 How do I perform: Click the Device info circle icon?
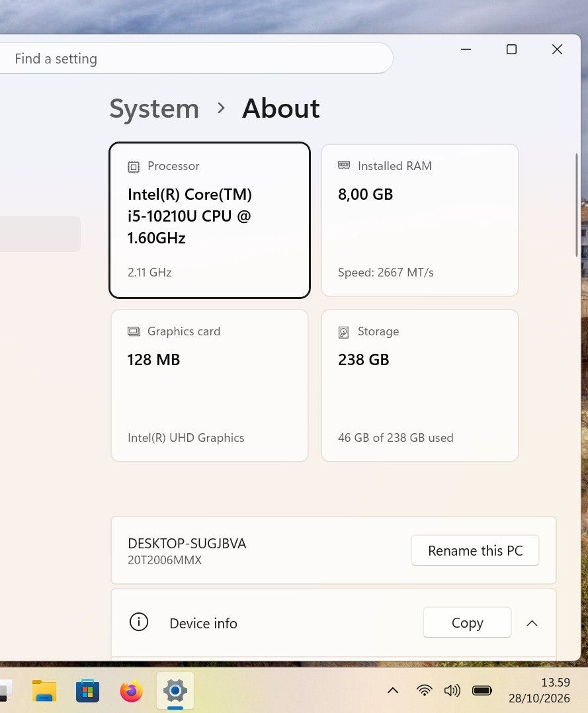click(139, 622)
